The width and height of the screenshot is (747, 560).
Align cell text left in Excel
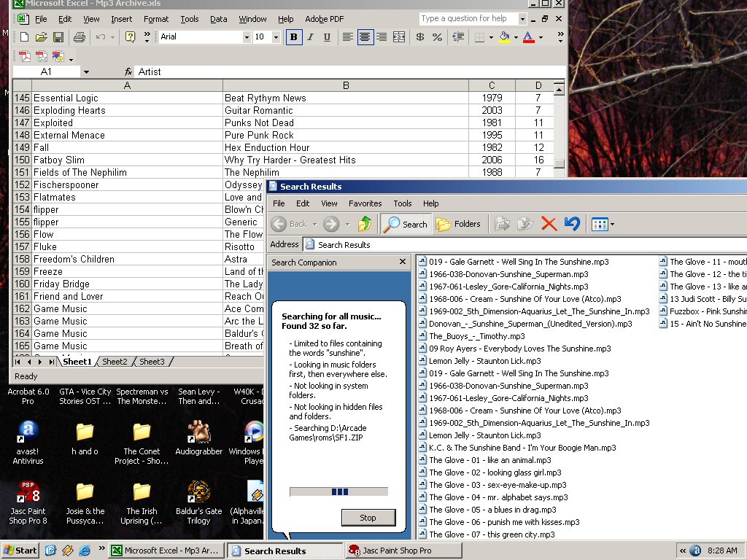(x=348, y=37)
